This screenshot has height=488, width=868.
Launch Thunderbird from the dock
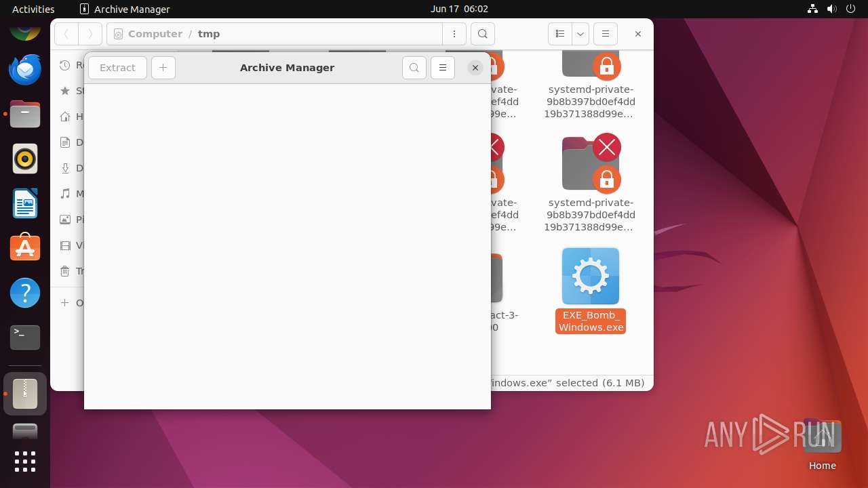click(25, 69)
